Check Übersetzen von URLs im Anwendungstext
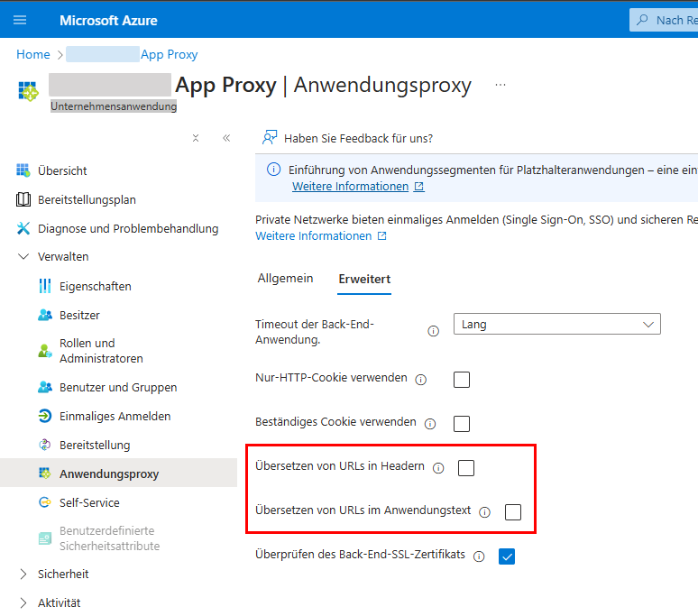 [513, 512]
